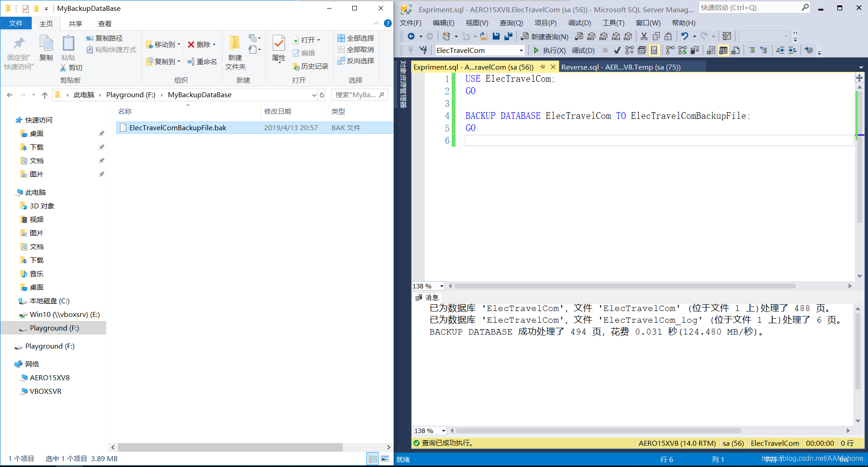The width and height of the screenshot is (868, 467).
Task: Click 复制路径 in Explorer ribbon
Action: coord(104,38)
